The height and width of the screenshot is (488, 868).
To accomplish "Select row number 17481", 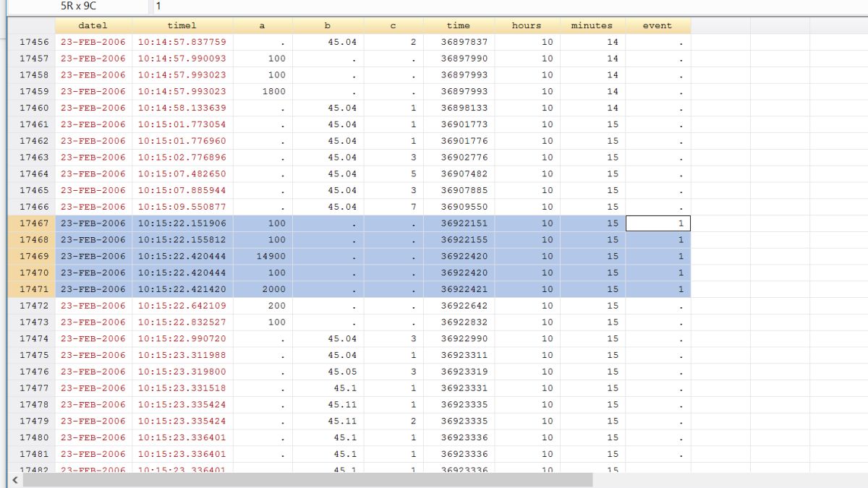I will 30,454.
